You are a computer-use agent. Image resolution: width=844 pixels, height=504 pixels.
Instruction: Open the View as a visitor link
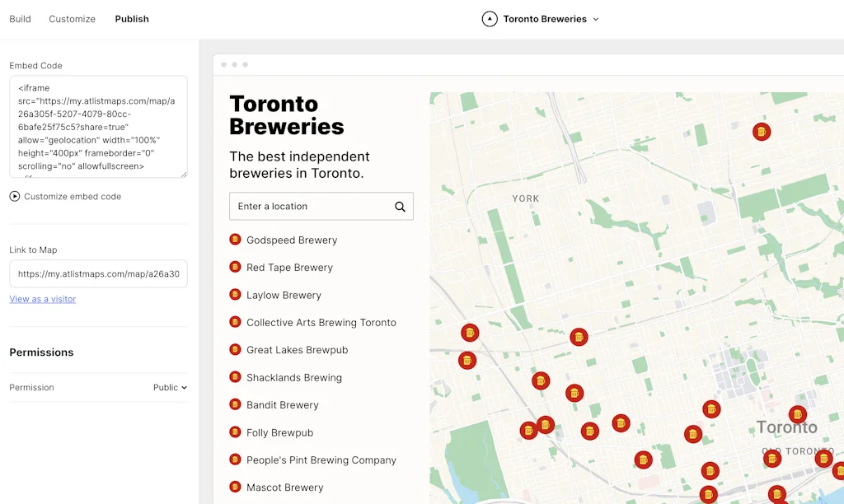coord(43,299)
